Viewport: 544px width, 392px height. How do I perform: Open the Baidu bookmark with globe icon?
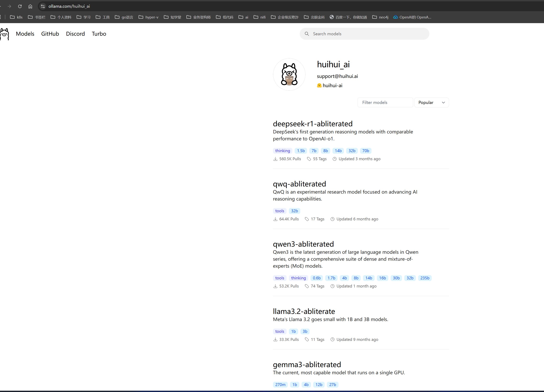[x=348, y=17]
